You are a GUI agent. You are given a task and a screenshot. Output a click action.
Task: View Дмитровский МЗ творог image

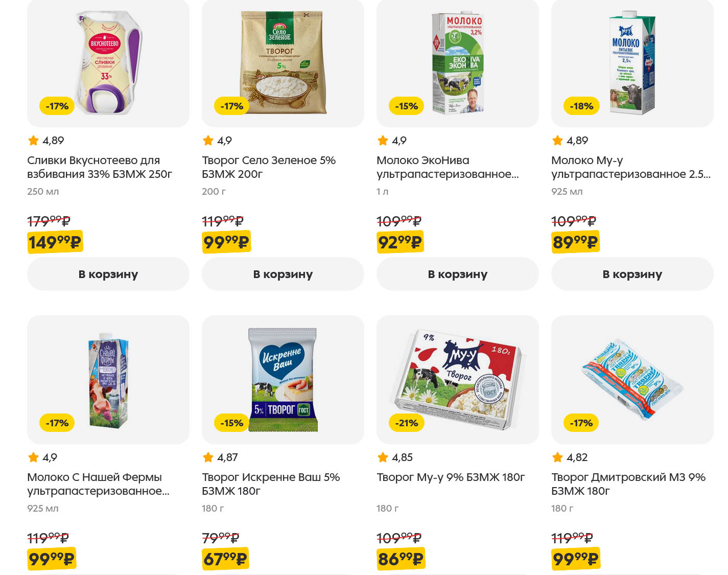pos(632,378)
